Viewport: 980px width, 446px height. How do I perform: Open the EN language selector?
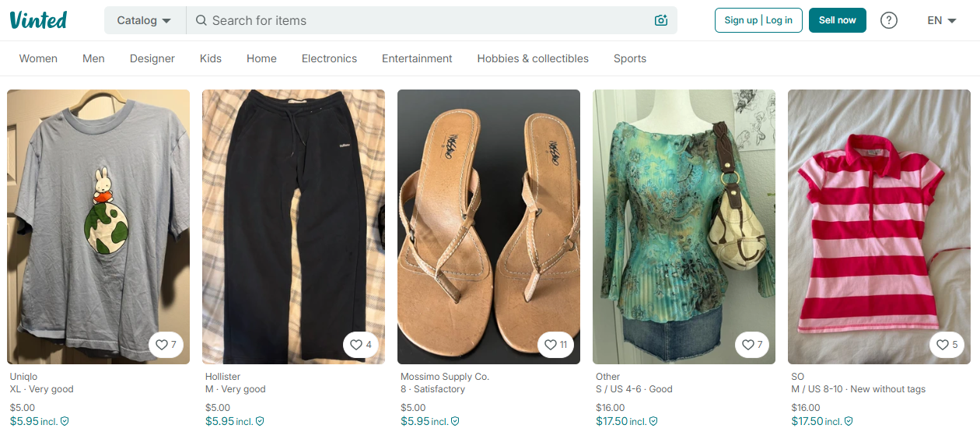click(x=941, y=21)
